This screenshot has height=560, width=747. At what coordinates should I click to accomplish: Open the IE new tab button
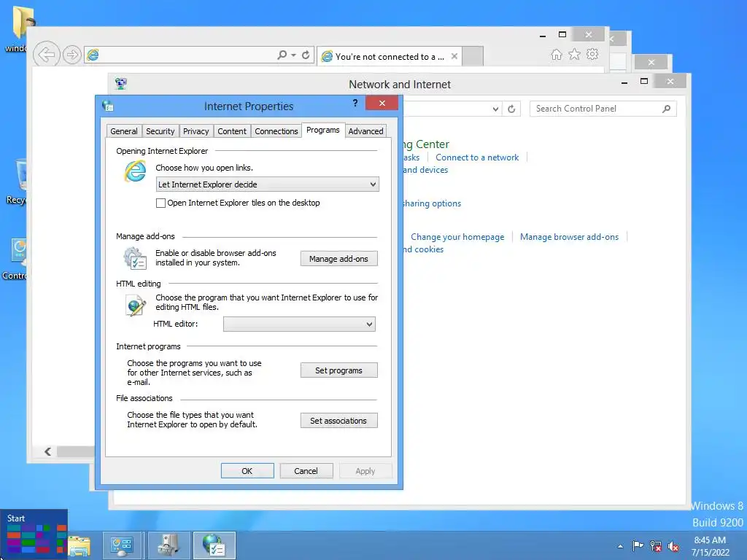[x=473, y=56]
